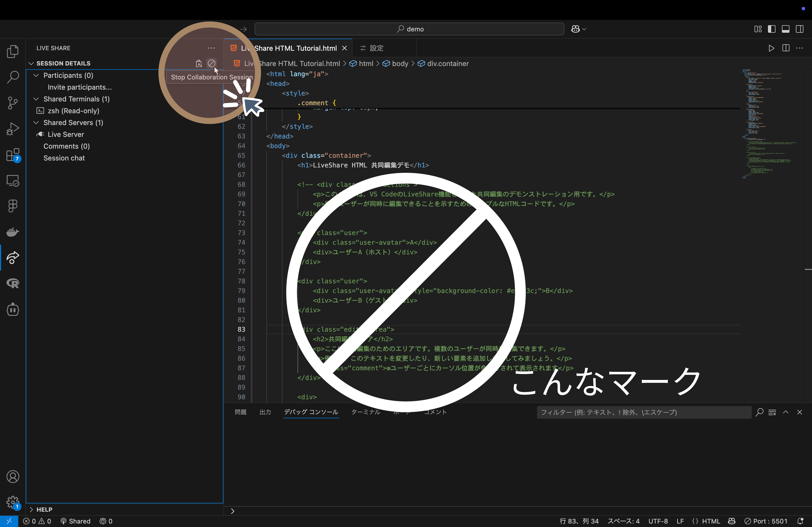Image resolution: width=812 pixels, height=527 pixels.
Task: Click the debug console filter field
Action: click(644, 412)
